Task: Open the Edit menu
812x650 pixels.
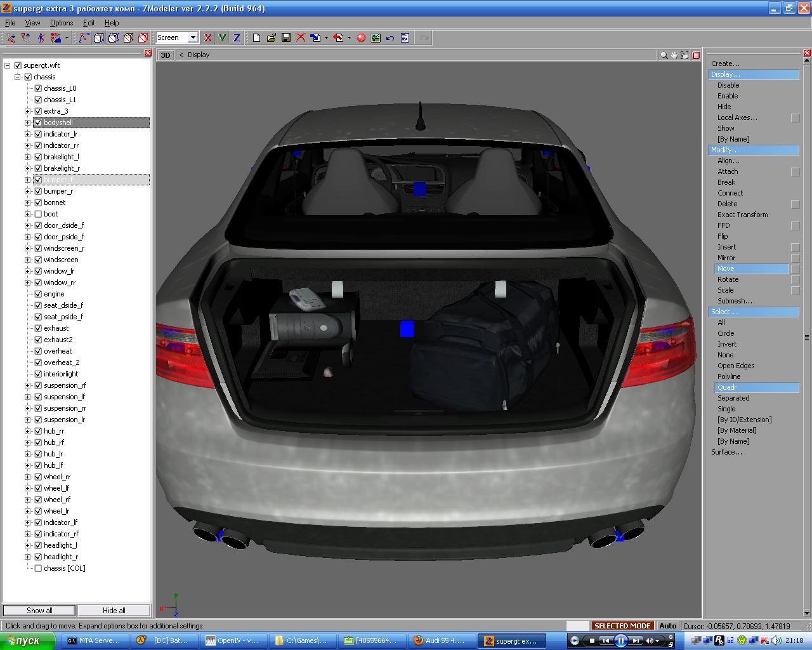Action: click(89, 23)
